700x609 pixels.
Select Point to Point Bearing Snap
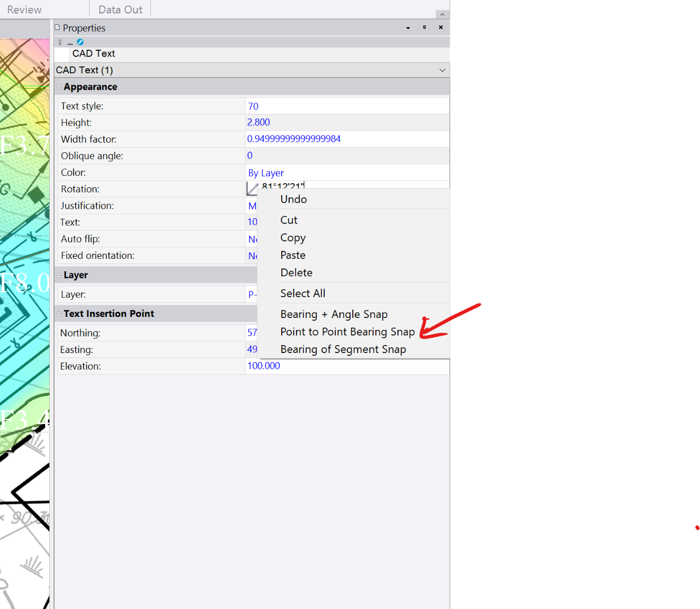347,332
